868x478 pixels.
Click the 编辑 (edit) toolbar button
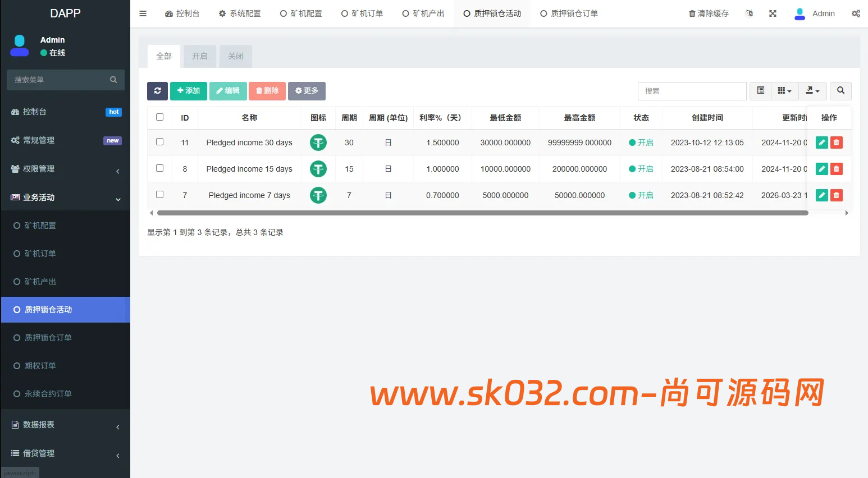pos(228,91)
